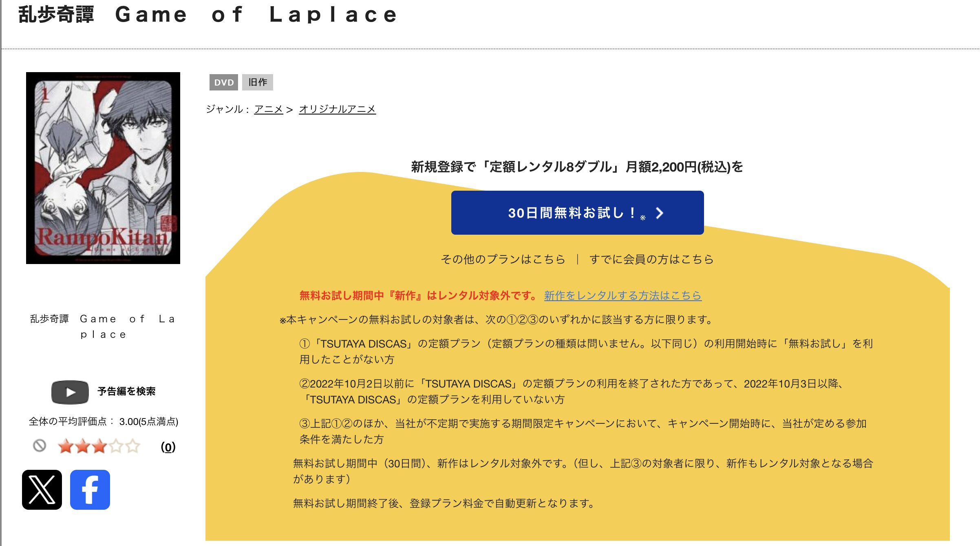The height and width of the screenshot is (546, 980).
Task: Open すでに会員の方はこちら link
Action: coord(651,259)
